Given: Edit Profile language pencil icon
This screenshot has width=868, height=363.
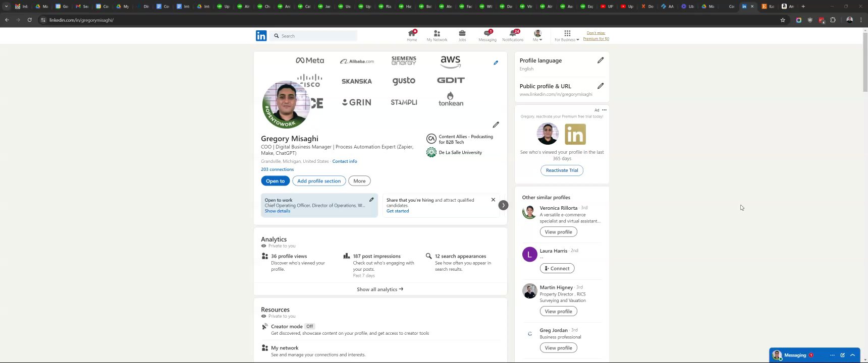Looking at the screenshot, I should point(601,60).
